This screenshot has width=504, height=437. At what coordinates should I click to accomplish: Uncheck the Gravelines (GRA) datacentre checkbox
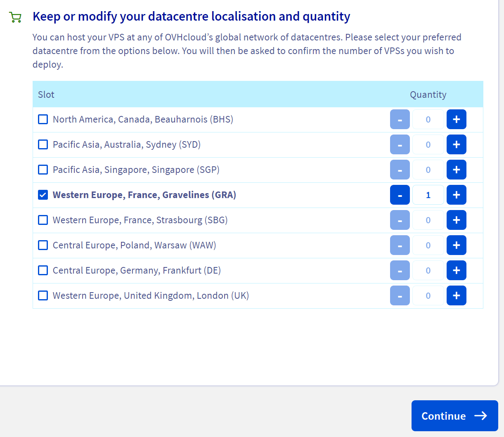coord(43,195)
